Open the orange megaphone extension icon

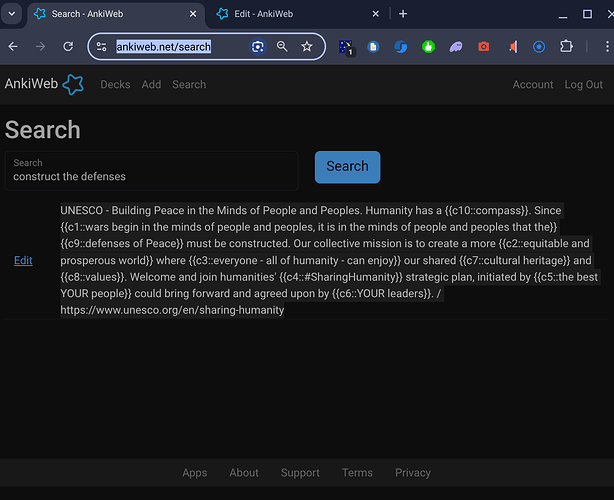pyautogui.click(x=511, y=47)
